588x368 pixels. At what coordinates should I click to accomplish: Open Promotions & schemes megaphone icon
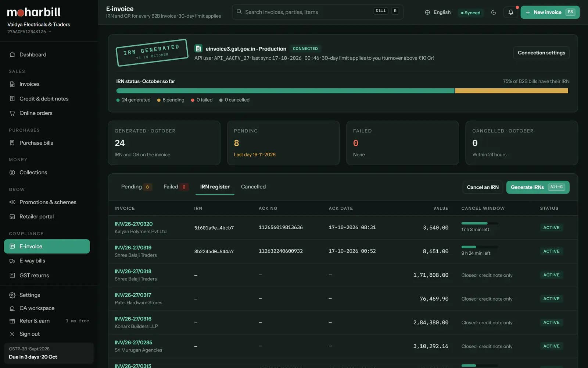12,202
